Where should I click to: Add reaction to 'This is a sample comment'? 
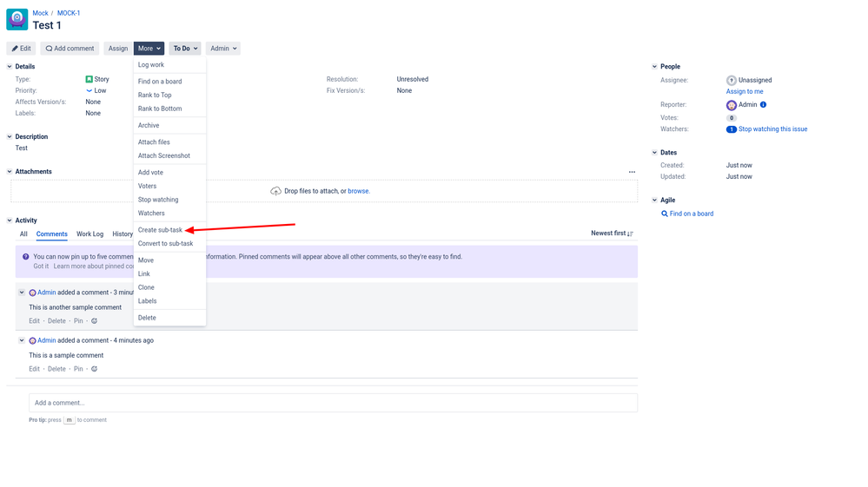94,369
